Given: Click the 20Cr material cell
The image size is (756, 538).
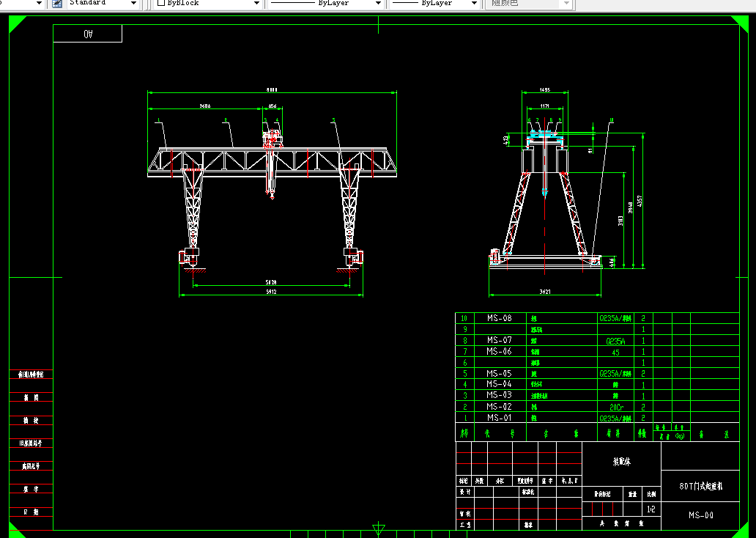Looking at the screenshot, I should point(616,408).
